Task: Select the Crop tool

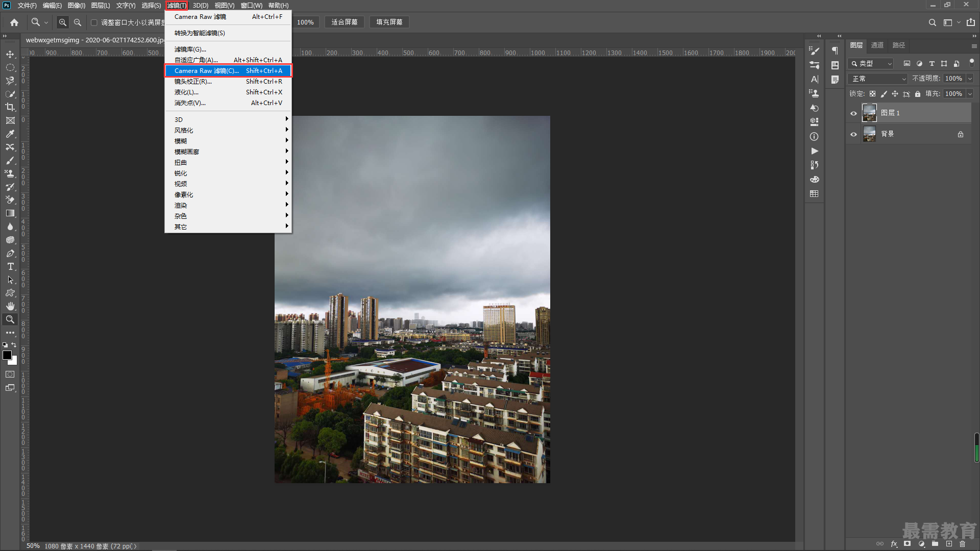Action: point(10,107)
